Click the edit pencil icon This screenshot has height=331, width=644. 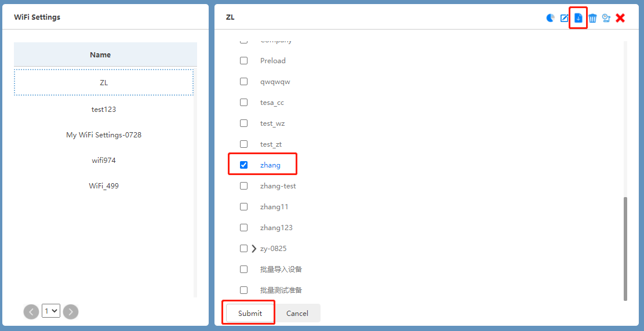coord(565,18)
